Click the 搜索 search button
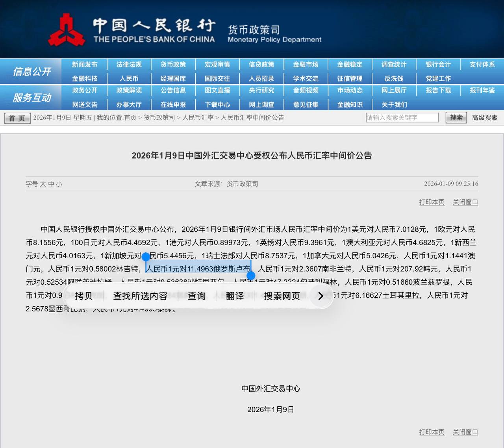Viewport: 504px width, 448px height. pyautogui.click(x=456, y=118)
